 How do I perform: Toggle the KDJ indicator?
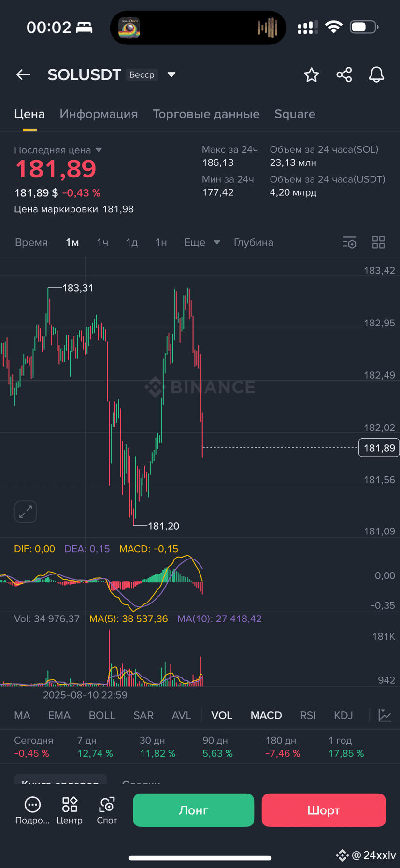coord(343,715)
